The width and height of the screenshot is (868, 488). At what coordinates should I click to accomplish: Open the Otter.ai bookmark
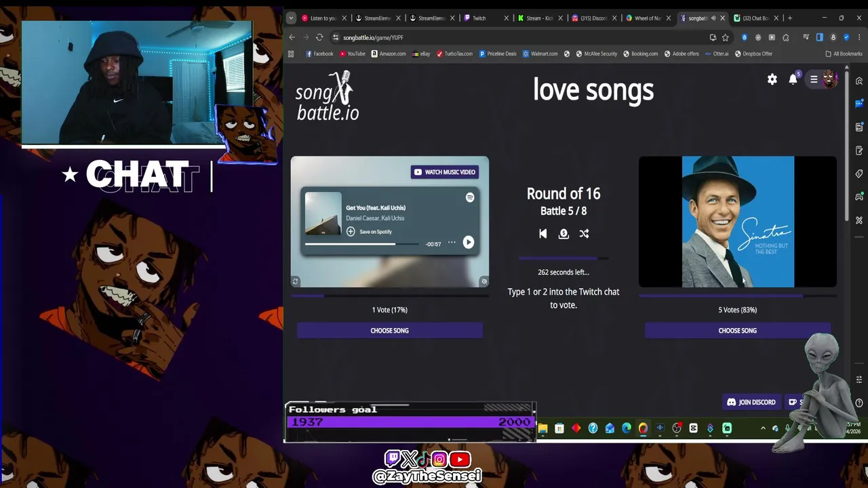716,54
